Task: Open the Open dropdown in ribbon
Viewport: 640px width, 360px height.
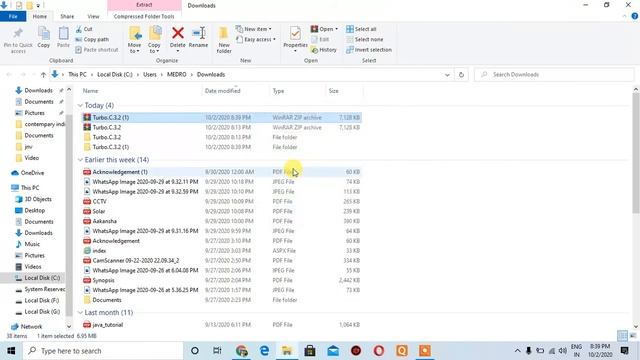Action: (x=324, y=29)
